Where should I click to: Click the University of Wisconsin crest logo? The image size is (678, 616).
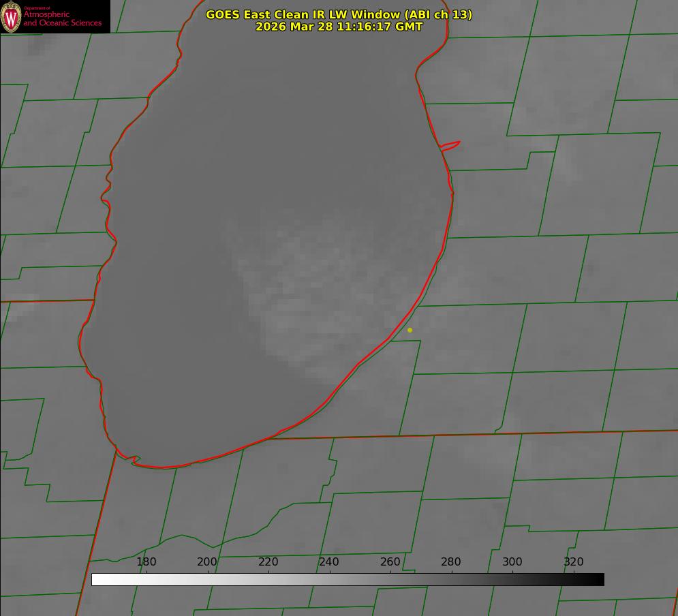(12, 16)
